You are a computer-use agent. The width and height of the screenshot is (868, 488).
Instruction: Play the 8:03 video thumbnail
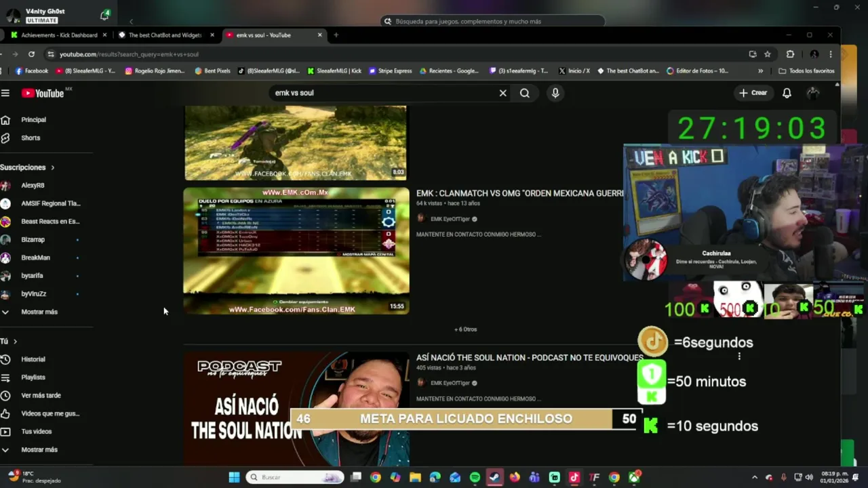[x=296, y=142]
